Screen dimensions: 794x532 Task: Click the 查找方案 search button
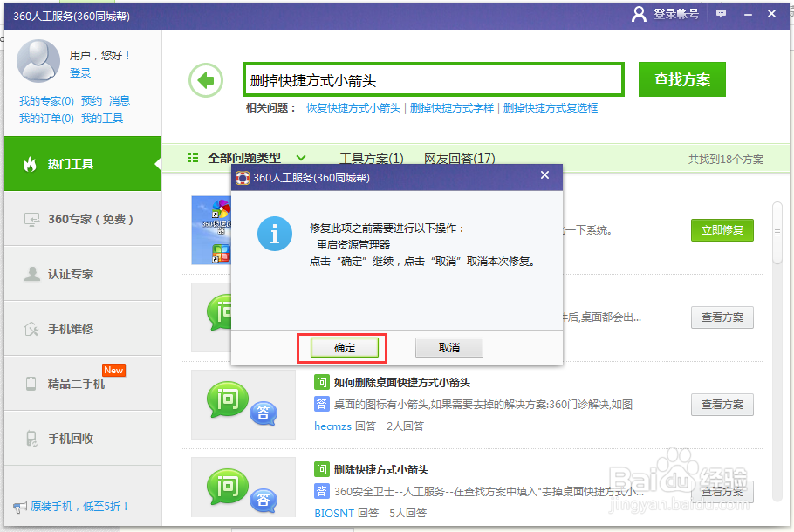tap(682, 79)
